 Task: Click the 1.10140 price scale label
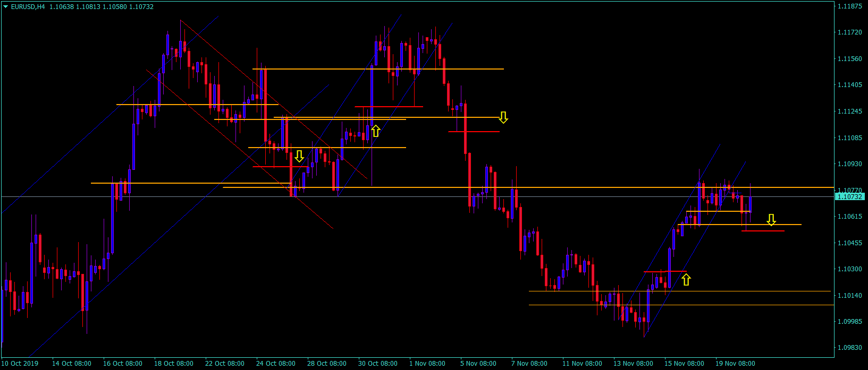pyautogui.click(x=849, y=296)
